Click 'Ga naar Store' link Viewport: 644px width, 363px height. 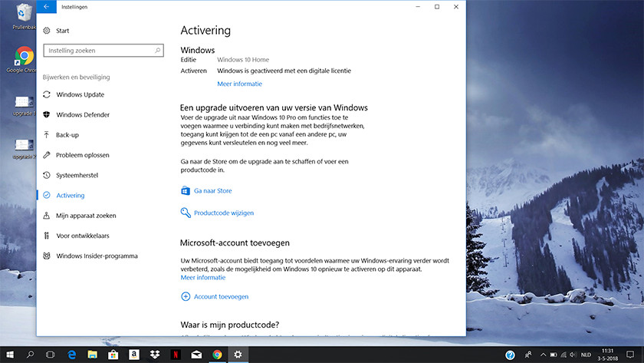[212, 190]
